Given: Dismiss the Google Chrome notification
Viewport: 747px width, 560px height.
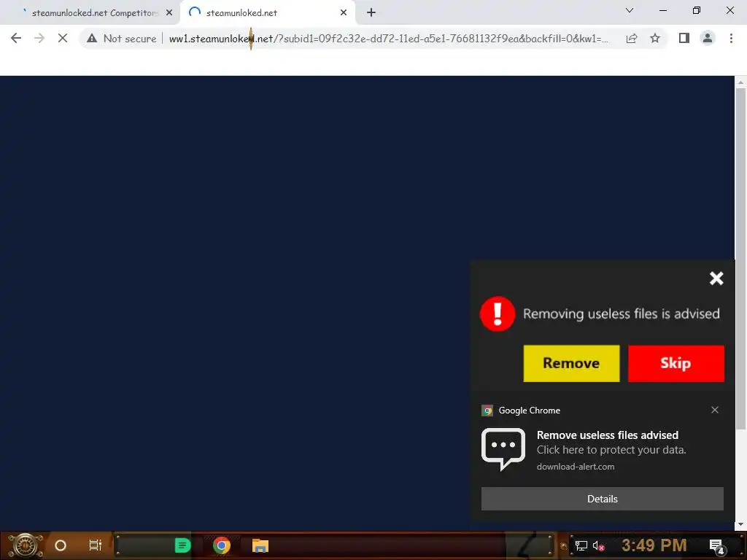Looking at the screenshot, I should tap(715, 410).
